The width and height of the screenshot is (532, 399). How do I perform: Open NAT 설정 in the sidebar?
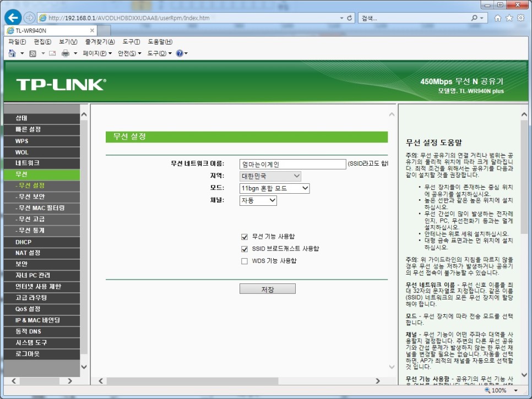point(42,253)
